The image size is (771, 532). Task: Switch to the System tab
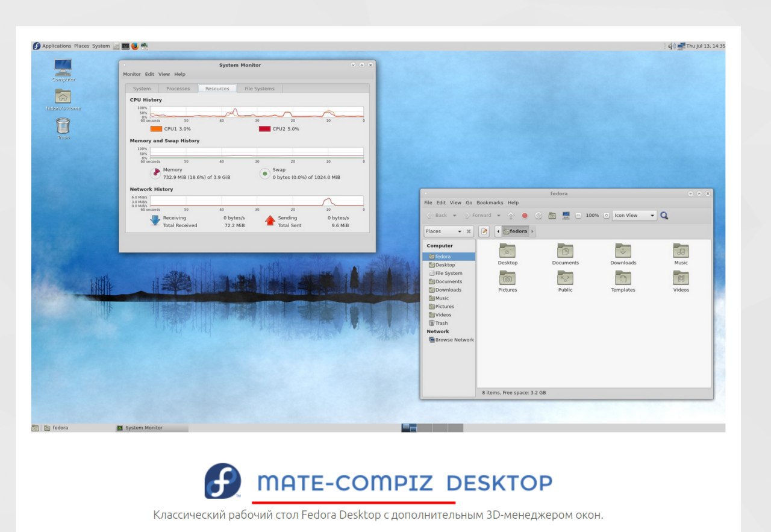[x=142, y=89]
